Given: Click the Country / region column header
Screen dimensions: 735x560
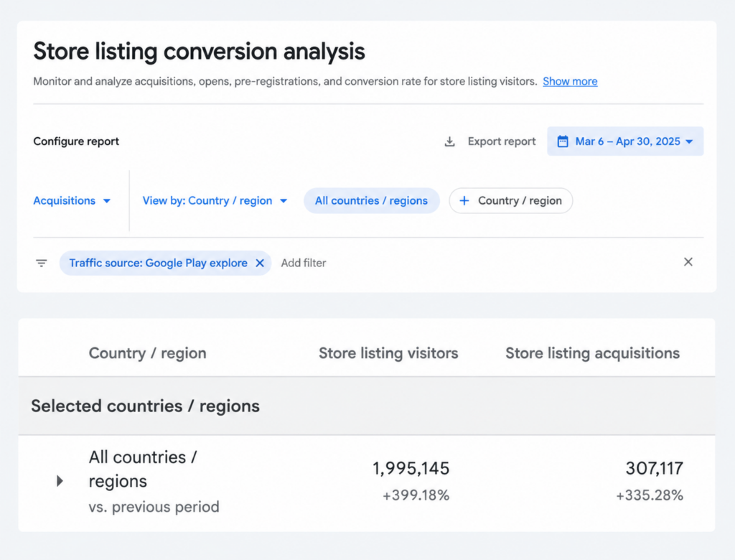Looking at the screenshot, I should [x=147, y=353].
